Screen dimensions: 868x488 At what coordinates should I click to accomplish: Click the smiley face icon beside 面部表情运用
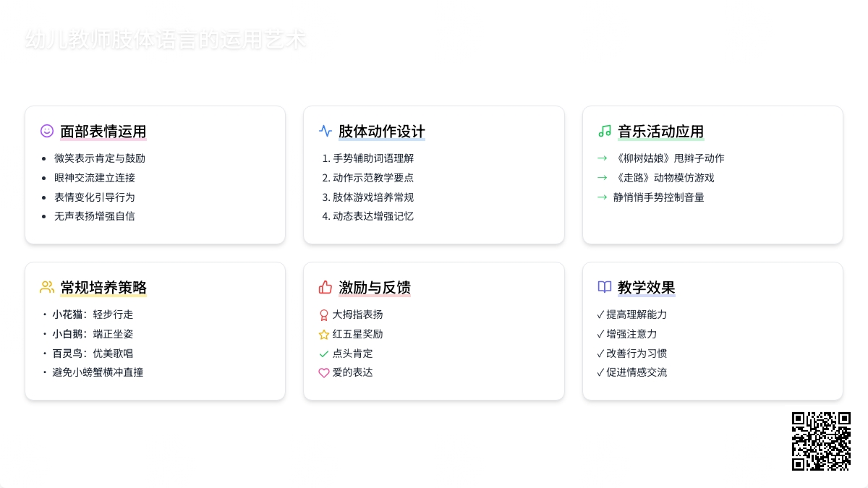click(x=47, y=131)
